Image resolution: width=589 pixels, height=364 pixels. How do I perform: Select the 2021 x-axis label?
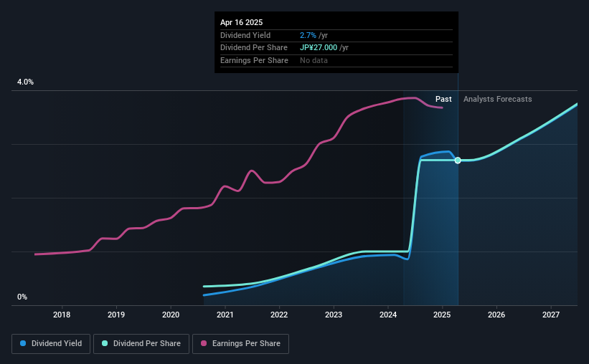pos(225,315)
